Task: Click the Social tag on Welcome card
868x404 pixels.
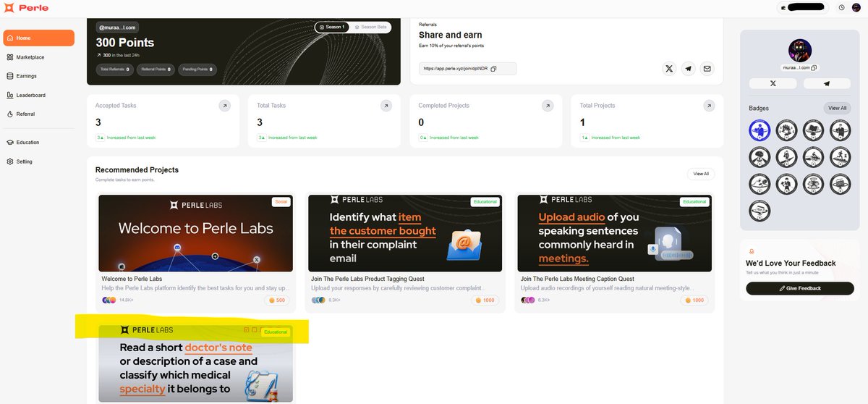Action: pos(281,202)
